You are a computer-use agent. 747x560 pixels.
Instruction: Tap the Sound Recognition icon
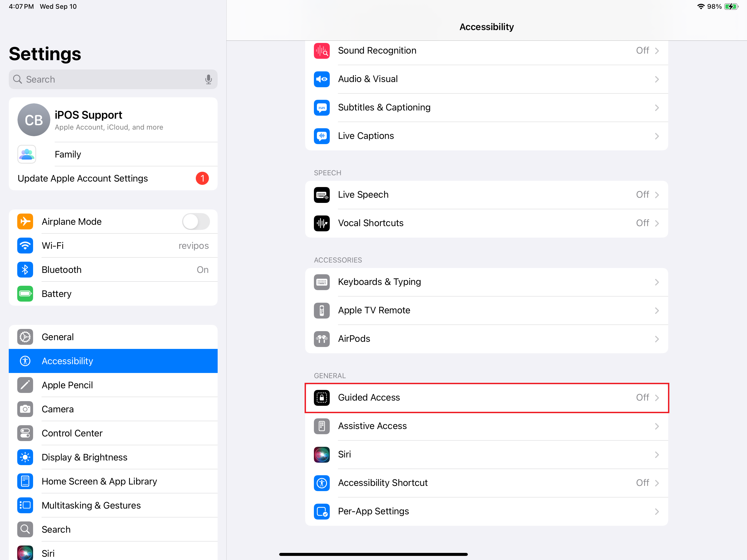[x=322, y=51]
